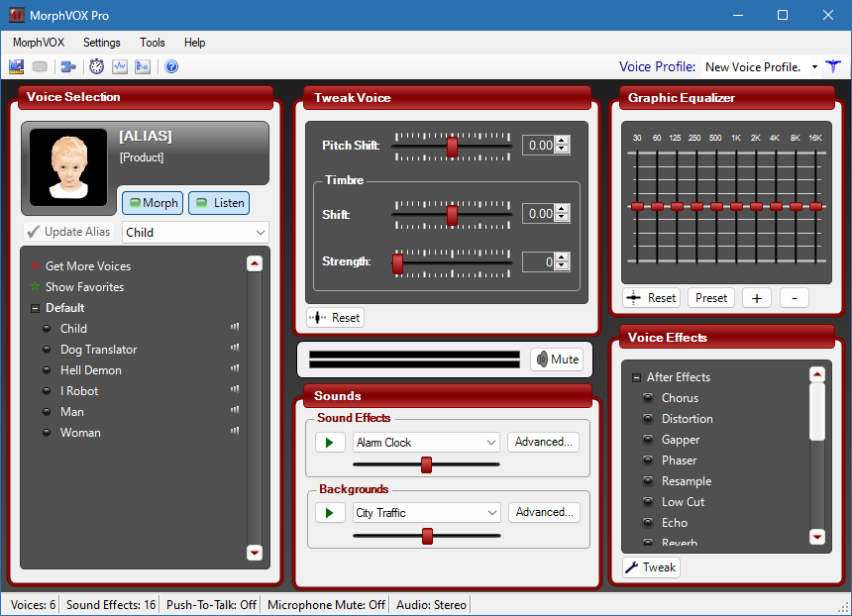Click the signal bars icon on the Dog Translator row
The height and width of the screenshot is (616, 852).
[x=235, y=348]
